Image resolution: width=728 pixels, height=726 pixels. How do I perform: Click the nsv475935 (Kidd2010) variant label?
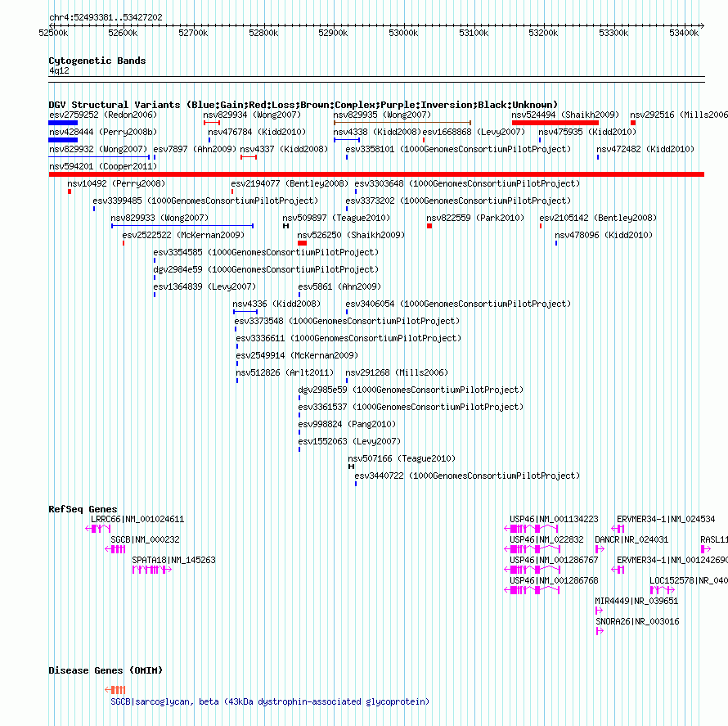pyautogui.click(x=587, y=132)
